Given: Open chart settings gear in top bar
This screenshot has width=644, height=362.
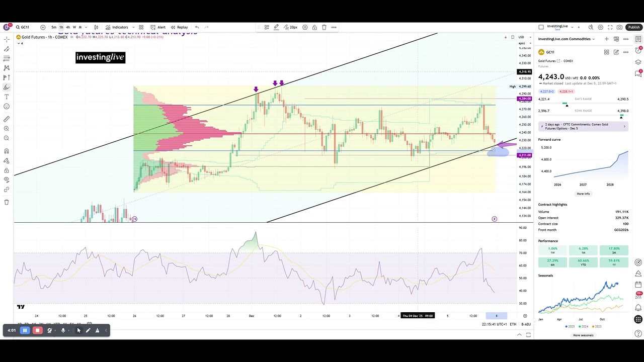Looking at the screenshot, I should click(x=600, y=27).
